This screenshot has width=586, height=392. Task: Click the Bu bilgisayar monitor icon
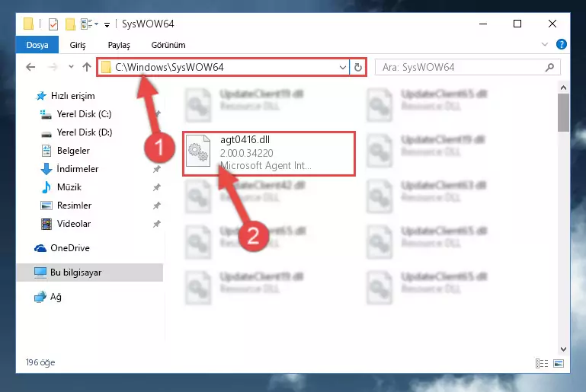[40, 272]
